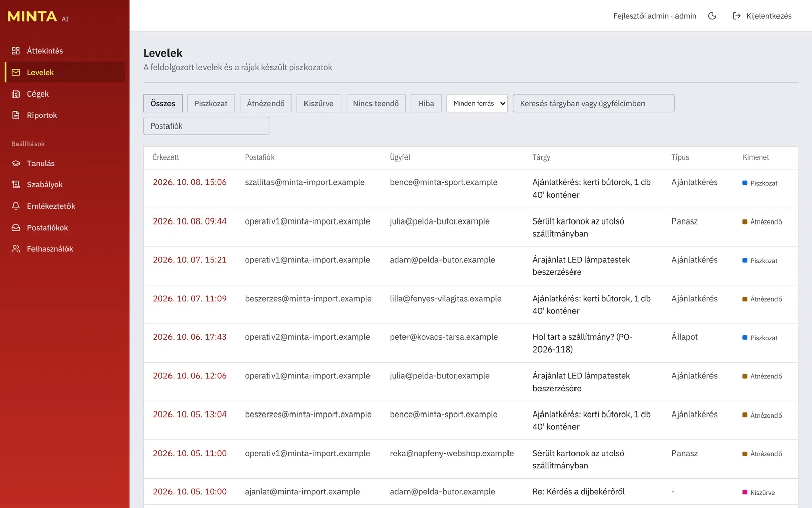
Task: Go to Felhasználók settings page
Action: (65, 249)
